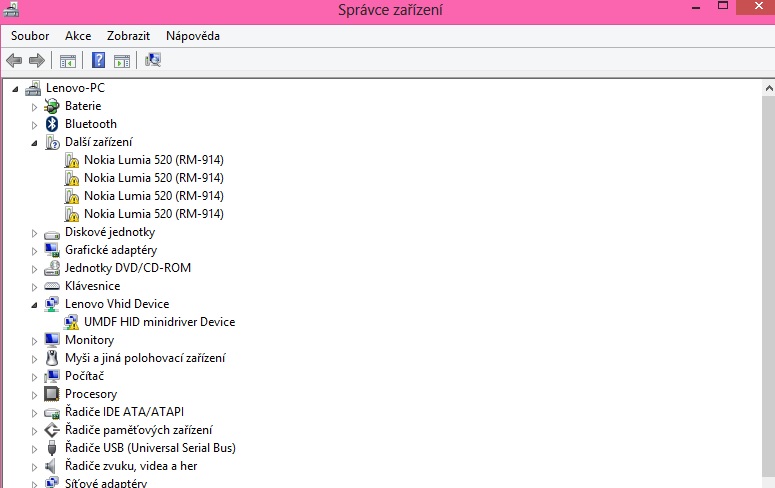The height and width of the screenshot is (488, 775).
Task: Open the Nápověda menu
Action: [193, 36]
